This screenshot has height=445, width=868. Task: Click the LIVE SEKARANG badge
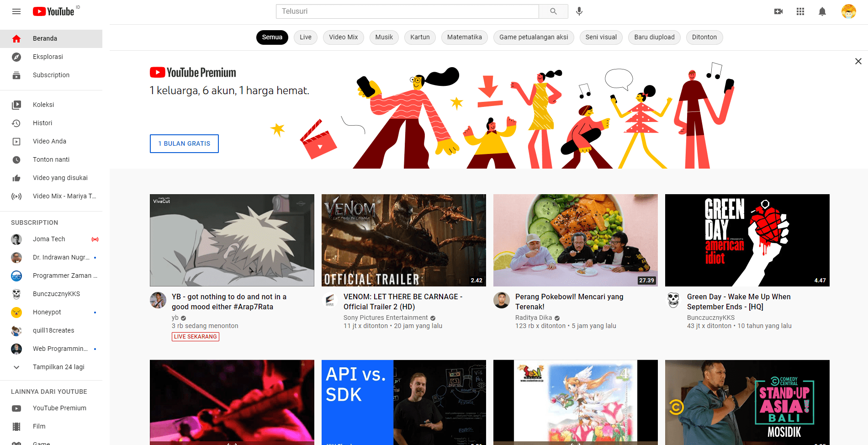pos(196,337)
